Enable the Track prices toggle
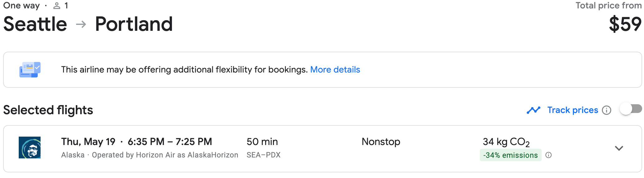644x178 pixels. tap(631, 109)
